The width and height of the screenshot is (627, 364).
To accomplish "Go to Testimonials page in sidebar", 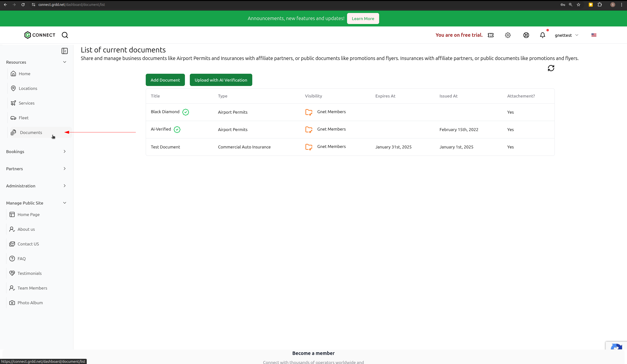I will (x=29, y=273).
